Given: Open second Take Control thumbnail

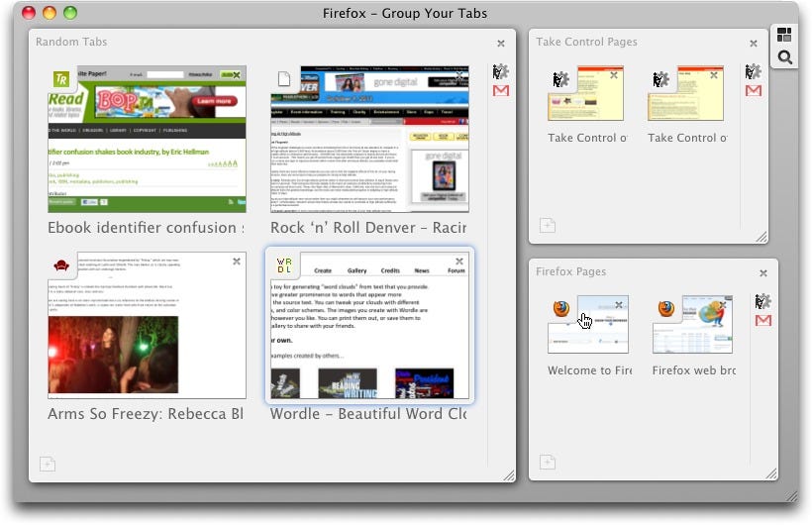Looking at the screenshot, I should 685,93.
